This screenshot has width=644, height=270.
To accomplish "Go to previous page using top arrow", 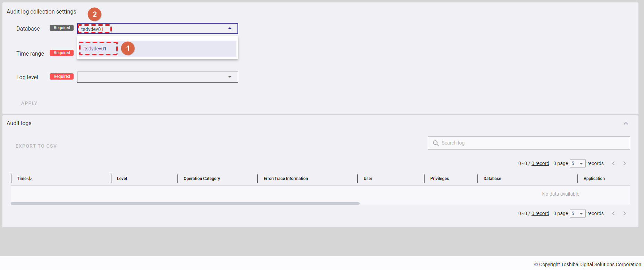I will [613, 163].
